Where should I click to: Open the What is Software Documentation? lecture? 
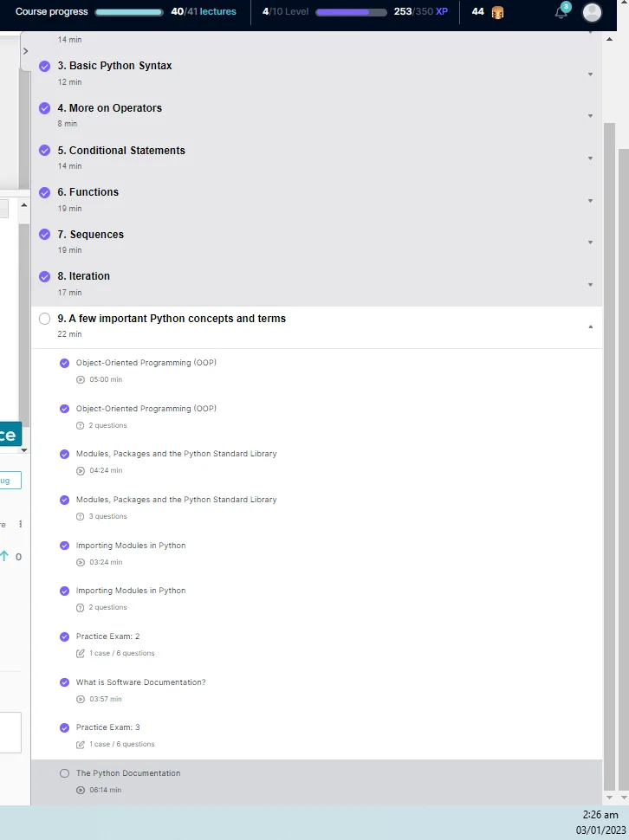[140, 682]
